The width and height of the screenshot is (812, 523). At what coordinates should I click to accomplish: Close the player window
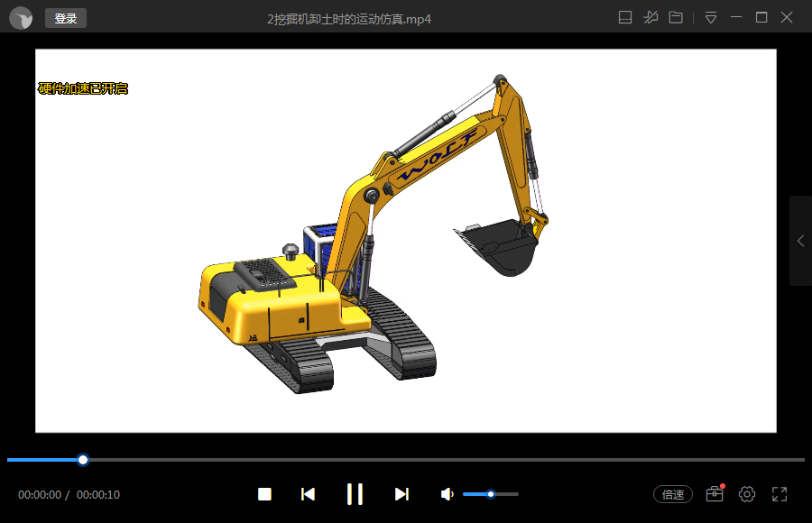(x=787, y=18)
